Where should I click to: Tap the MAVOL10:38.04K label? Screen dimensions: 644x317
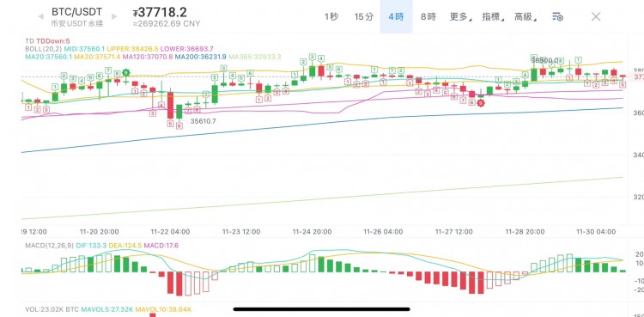tap(164, 309)
